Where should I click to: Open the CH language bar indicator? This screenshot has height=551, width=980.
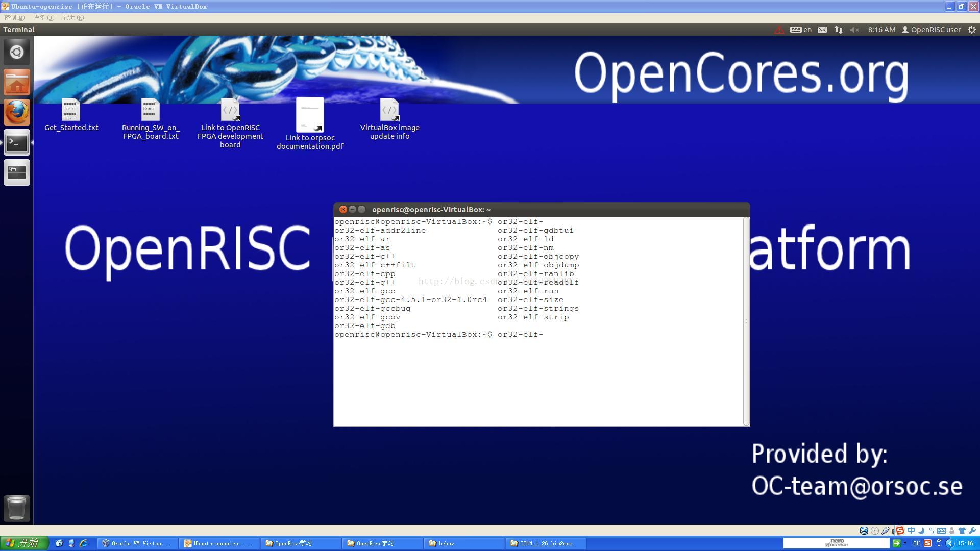click(916, 543)
